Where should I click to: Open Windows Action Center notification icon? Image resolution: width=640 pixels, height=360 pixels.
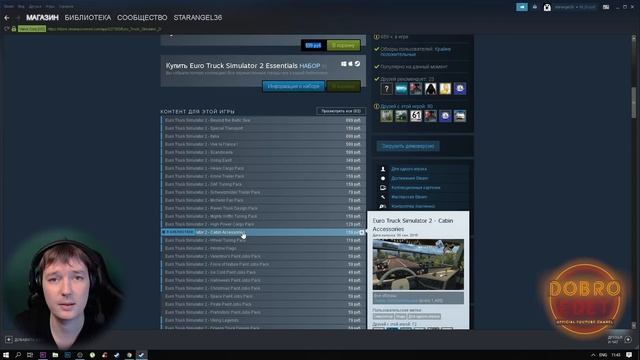[x=629, y=355]
